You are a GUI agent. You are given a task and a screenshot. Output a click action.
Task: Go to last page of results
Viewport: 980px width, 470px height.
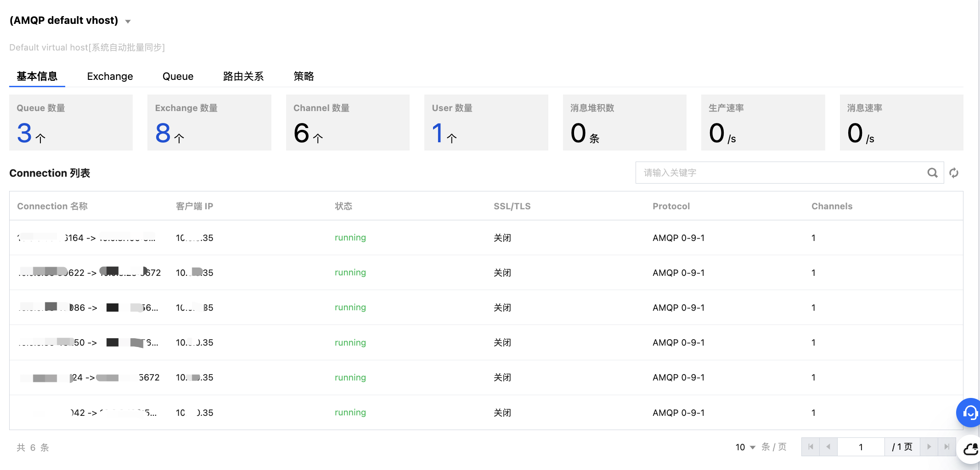[947, 447]
